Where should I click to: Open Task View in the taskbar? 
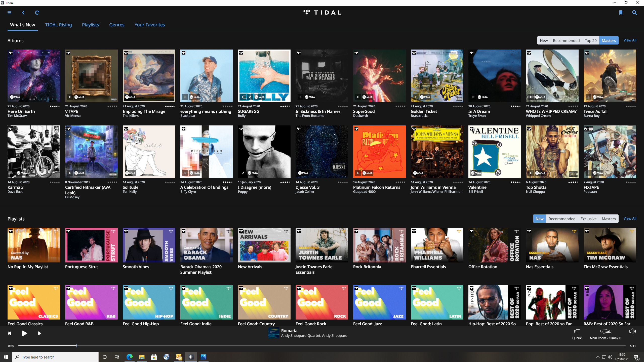tap(117, 357)
